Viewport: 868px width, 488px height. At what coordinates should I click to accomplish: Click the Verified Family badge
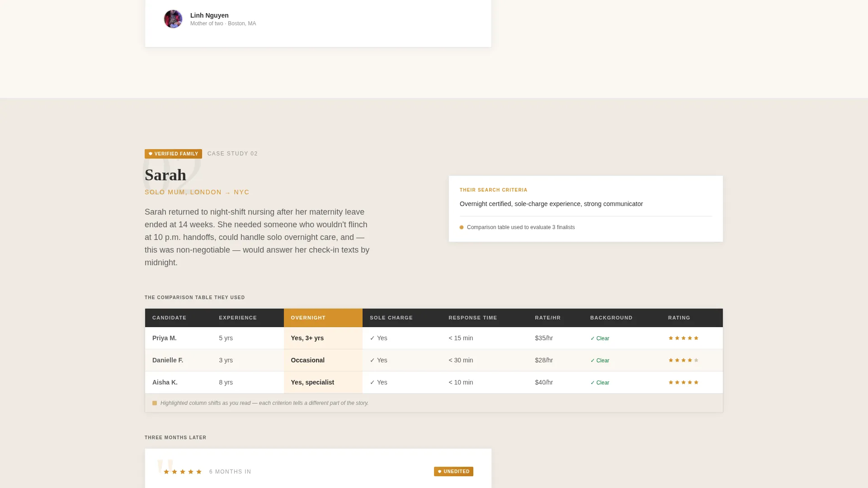tap(173, 154)
